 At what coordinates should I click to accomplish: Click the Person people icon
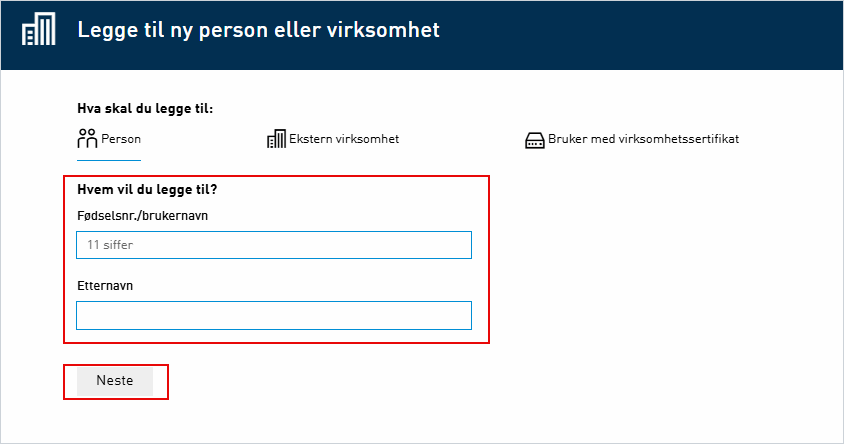(x=87, y=139)
